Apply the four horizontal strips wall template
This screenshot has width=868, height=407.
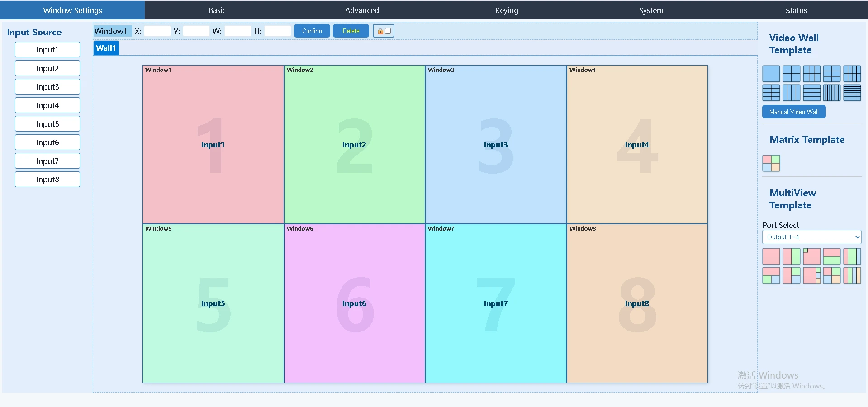[x=812, y=93]
